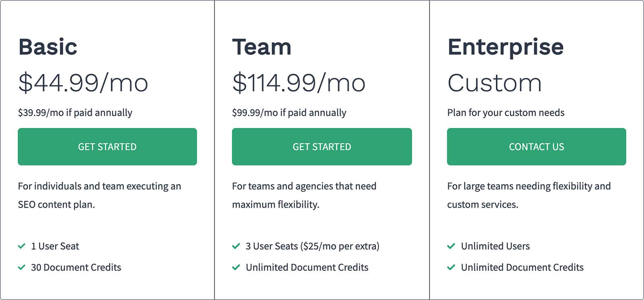Select the Basic plan heading
644x300 pixels.
click(x=48, y=47)
